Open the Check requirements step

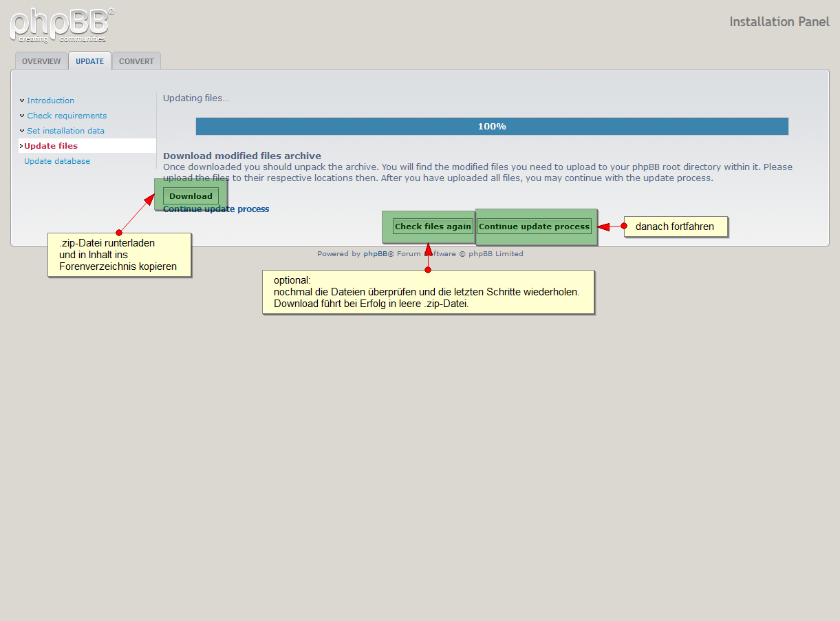[x=67, y=116]
